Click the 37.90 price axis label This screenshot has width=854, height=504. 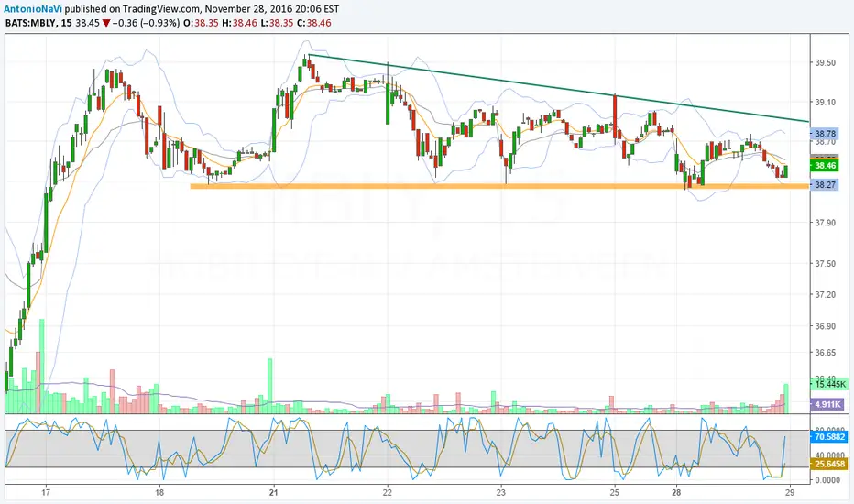point(825,223)
